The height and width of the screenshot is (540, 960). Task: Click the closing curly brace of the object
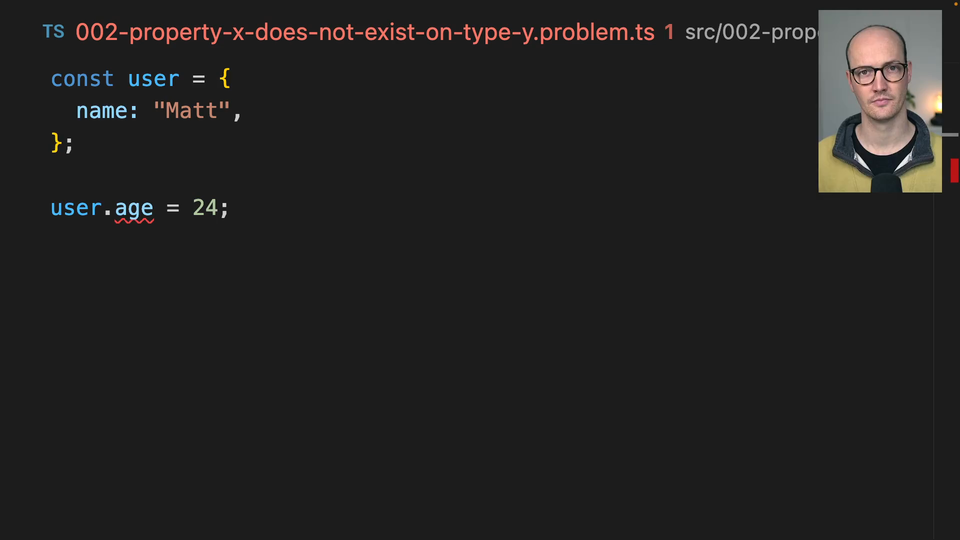[x=57, y=142]
